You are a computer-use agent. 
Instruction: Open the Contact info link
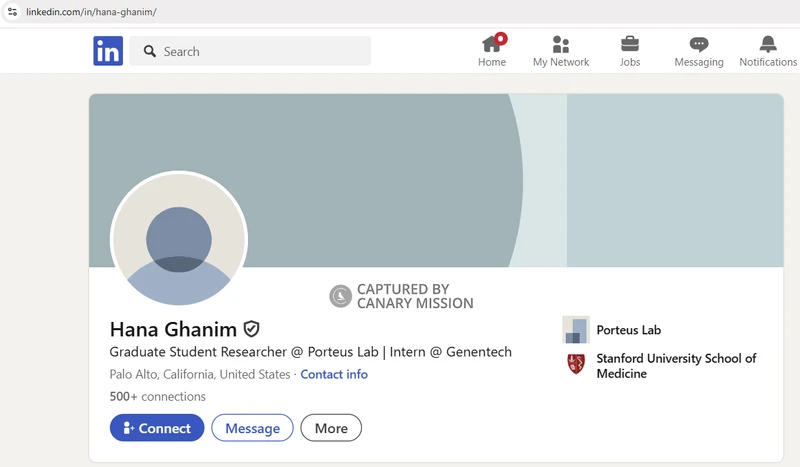point(334,374)
